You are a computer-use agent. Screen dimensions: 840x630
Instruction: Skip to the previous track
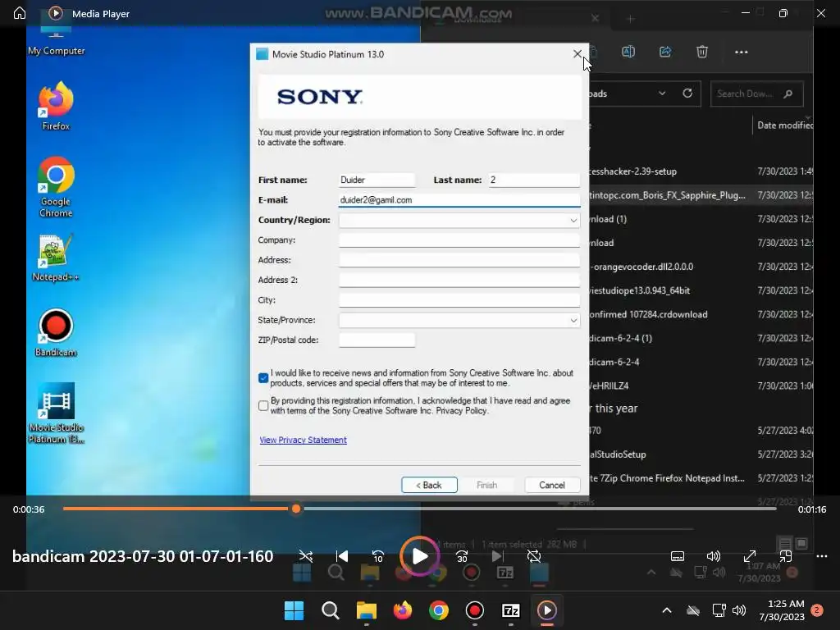[342, 556]
